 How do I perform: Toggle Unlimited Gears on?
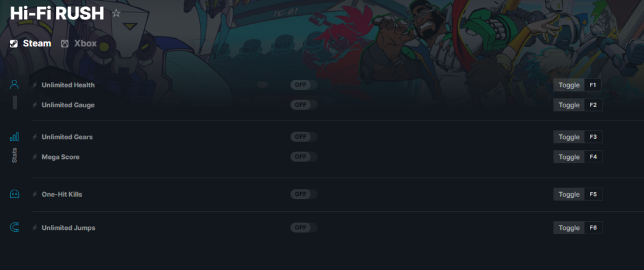tap(304, 137)
